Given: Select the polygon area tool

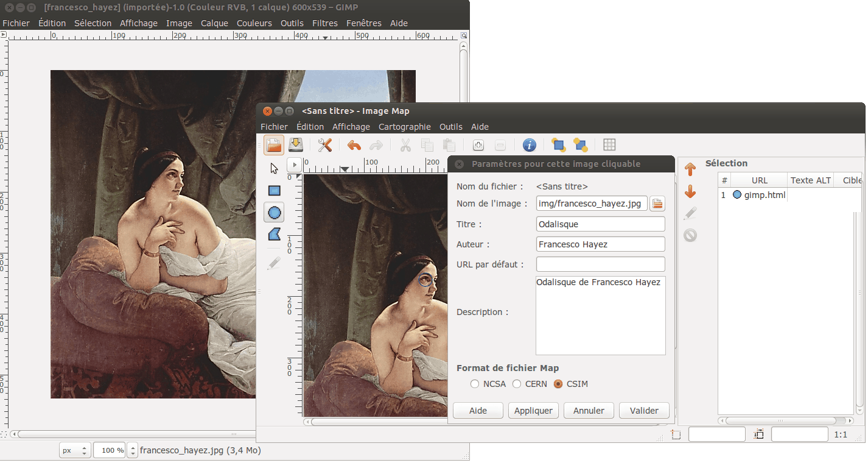Looking at the screenshot, I should (x=275, y=235).
